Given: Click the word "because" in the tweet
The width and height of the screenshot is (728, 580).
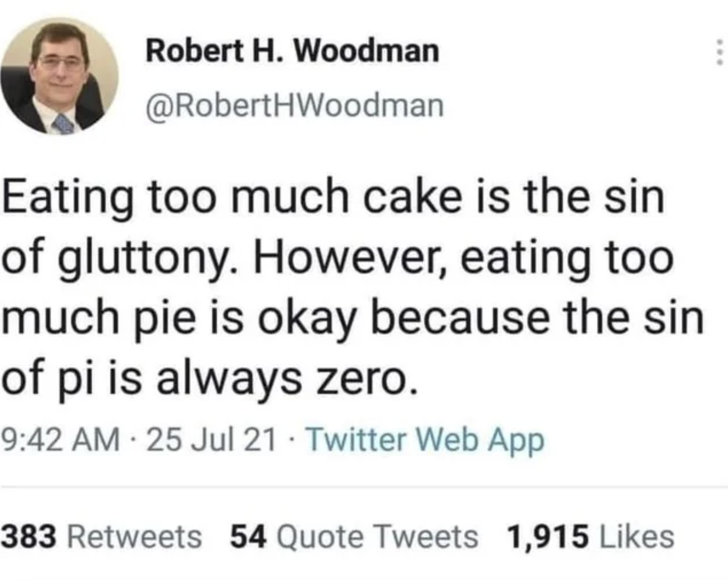Looking at the screenshot, I should 460,318.
